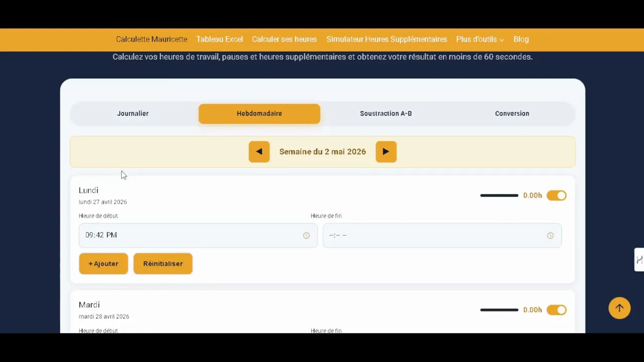Screen dimensions: 644x362
Task: Click + Ajouter button for Lundi
Action: pos(103,263)
